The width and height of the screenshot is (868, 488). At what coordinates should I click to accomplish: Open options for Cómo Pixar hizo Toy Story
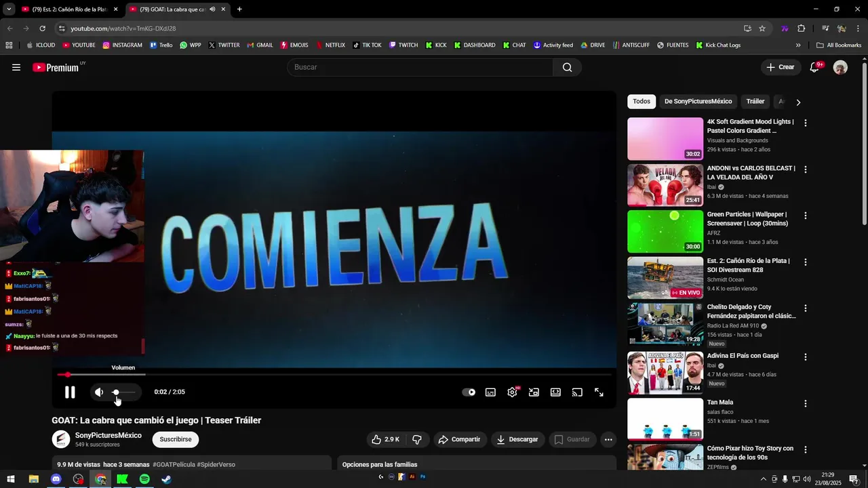(x=806, y=449)
